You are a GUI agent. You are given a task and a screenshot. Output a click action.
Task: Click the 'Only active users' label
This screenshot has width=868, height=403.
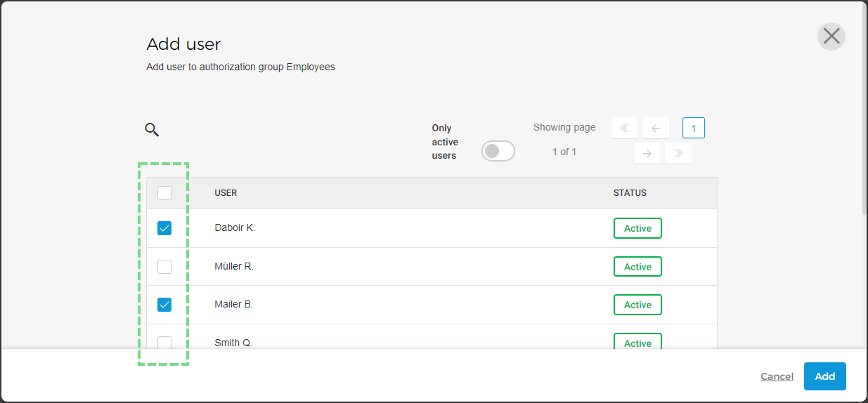[x=445, y=142]
